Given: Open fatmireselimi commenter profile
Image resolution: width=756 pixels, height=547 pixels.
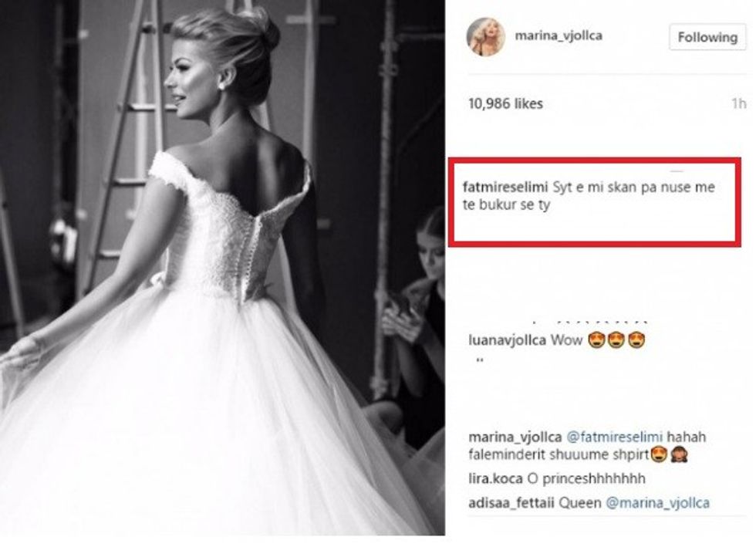Looking at the screenshot, I should 505,187.
